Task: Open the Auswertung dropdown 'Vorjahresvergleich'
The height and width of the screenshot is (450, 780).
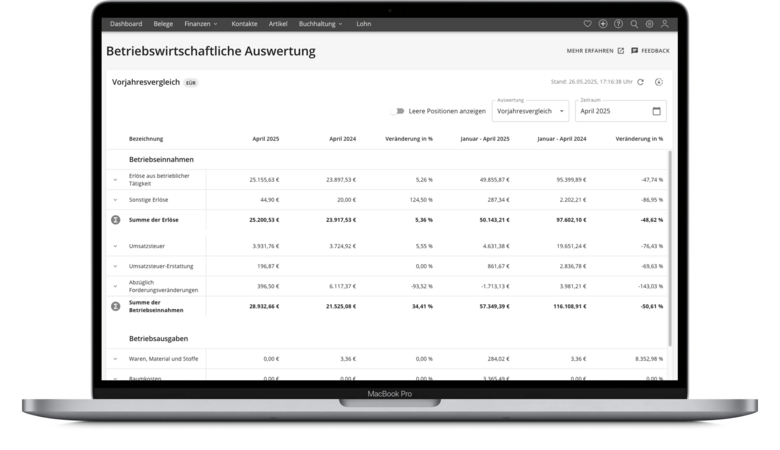Action: point(530,111)
